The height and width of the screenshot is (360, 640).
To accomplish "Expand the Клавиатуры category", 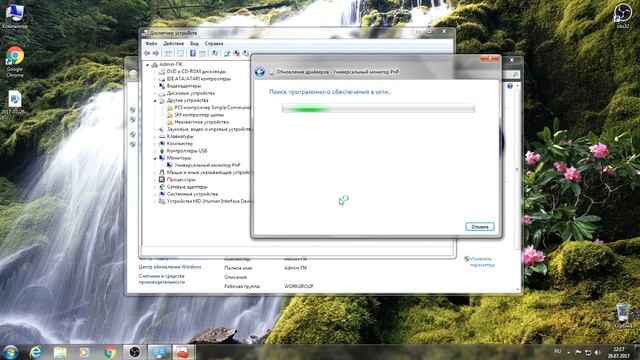I will pos(155,136).
